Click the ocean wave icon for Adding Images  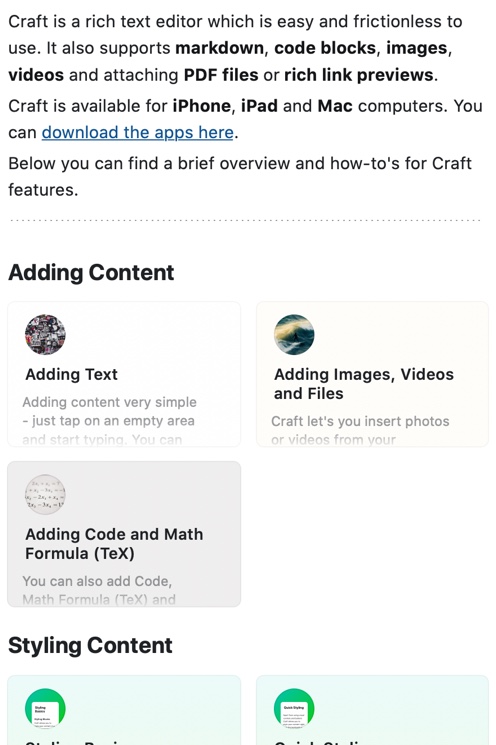[x=294, y=334]
